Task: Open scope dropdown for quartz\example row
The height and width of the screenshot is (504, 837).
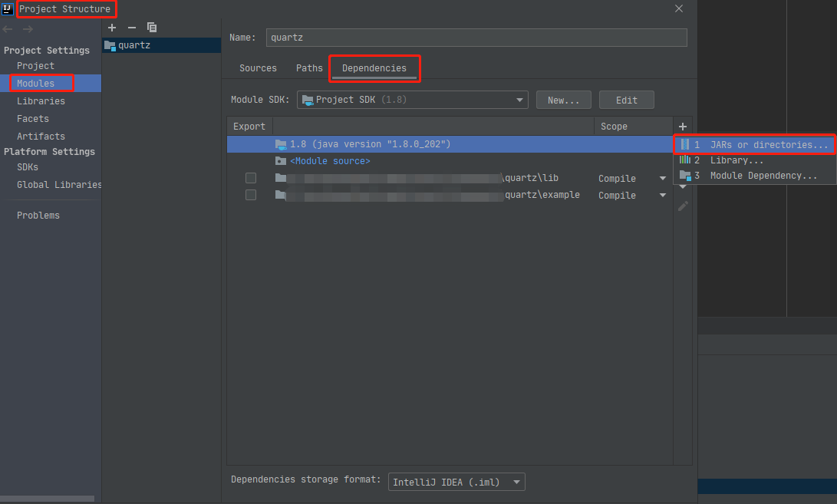Action: click(662, 196)
